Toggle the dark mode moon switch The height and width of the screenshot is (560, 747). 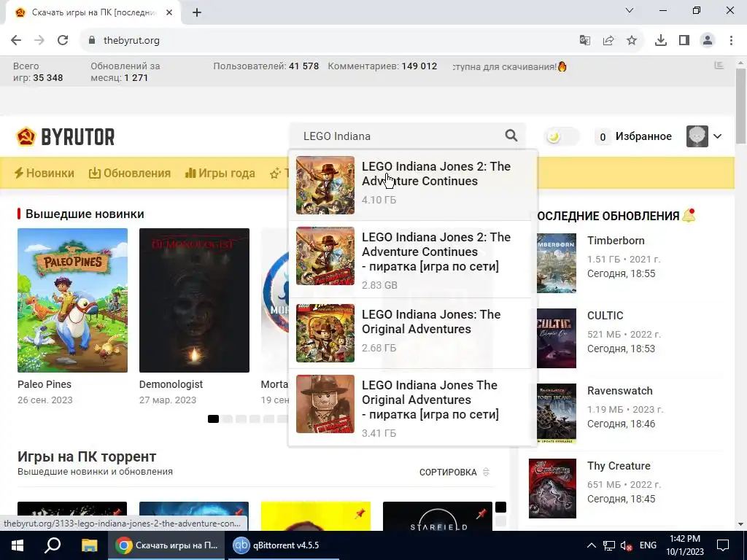[x=562, y=136]
